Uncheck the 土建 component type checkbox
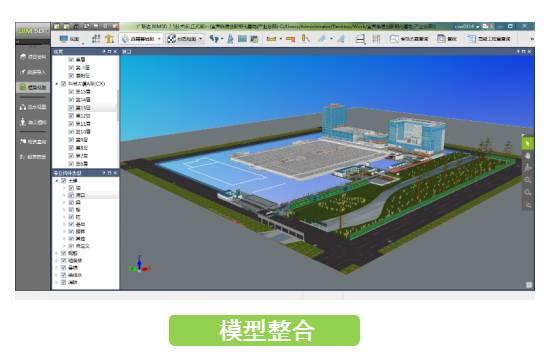The width and height of the screenshot is (552, 360). tap(64, 181)
